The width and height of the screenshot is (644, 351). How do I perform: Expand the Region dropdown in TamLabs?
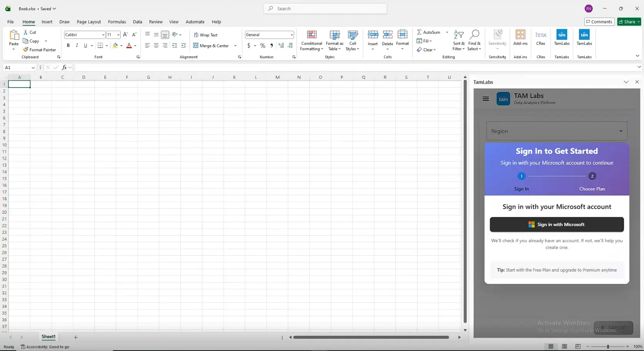click(557, 131)
